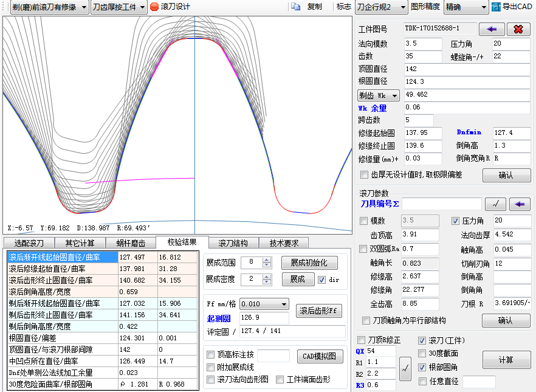The image size is (536, 392).
Task: Uncheck the 压力角 checkbox in 滚刀参数
Action: 455,221
